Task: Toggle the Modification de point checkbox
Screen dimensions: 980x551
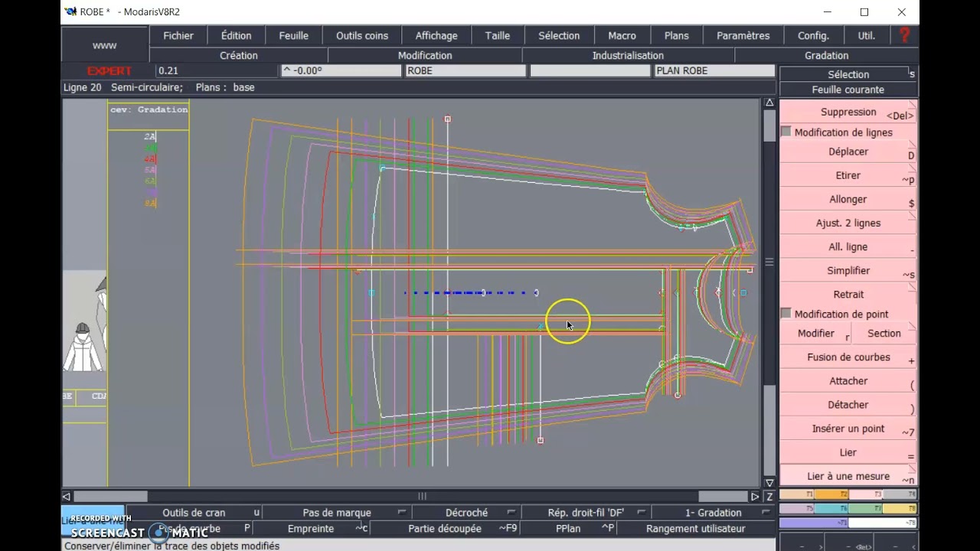Action: (x=786, y=314)
